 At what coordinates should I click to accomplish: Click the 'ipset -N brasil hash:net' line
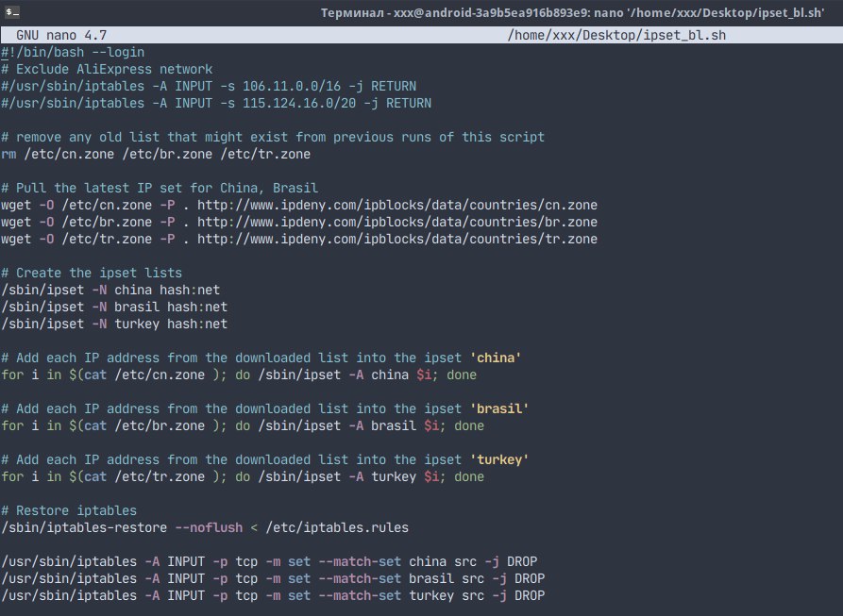114,308
